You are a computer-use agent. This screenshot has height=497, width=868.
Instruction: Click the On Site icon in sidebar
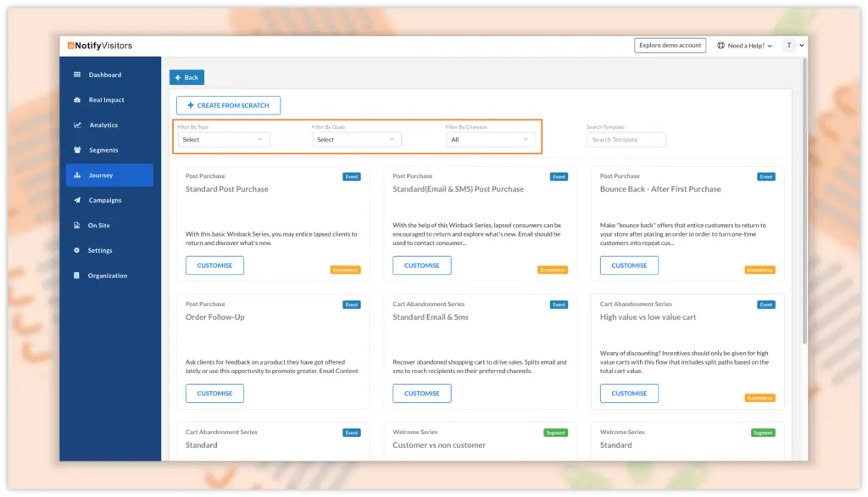click(x=77, y=226)
